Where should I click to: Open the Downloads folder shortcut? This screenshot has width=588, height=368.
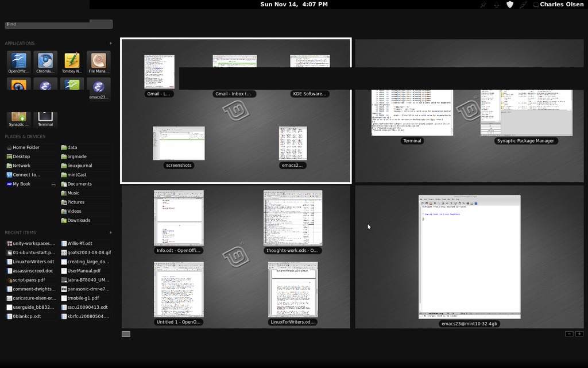point(79,220)
